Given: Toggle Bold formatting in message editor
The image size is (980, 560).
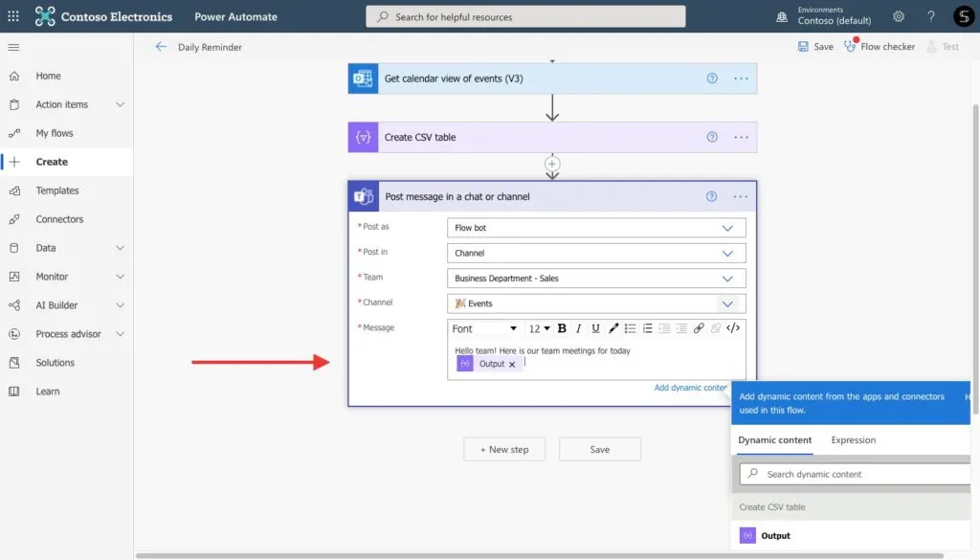Looking at the screenshot, I should (562, 328).
